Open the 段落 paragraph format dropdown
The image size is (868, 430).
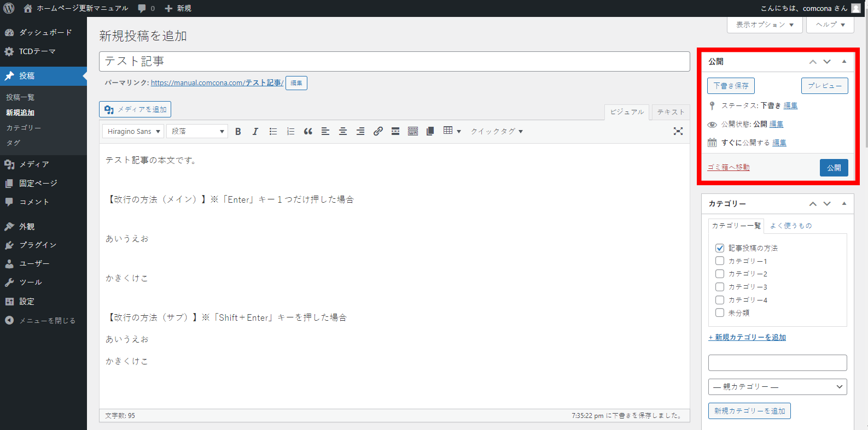[x=197, y=132]
